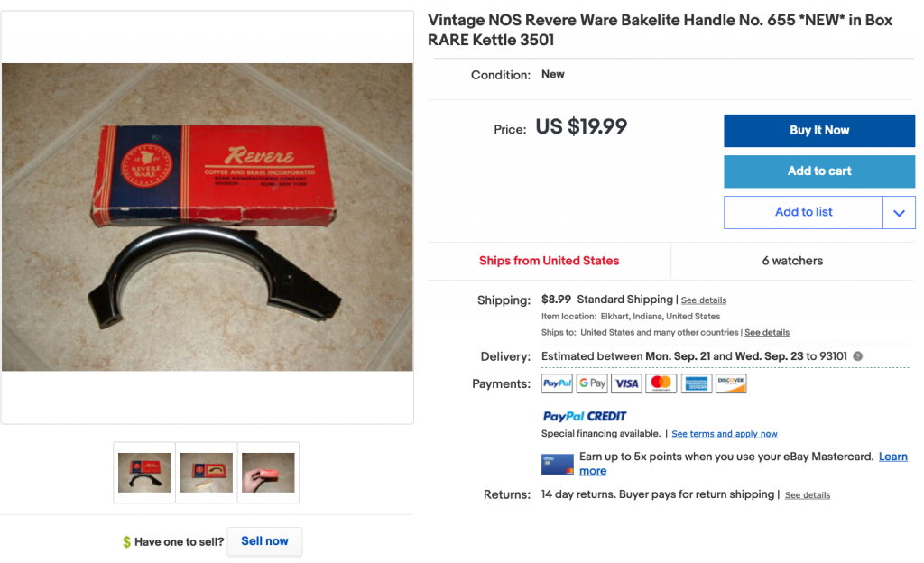Open shipping See details link

click(704, 300)
